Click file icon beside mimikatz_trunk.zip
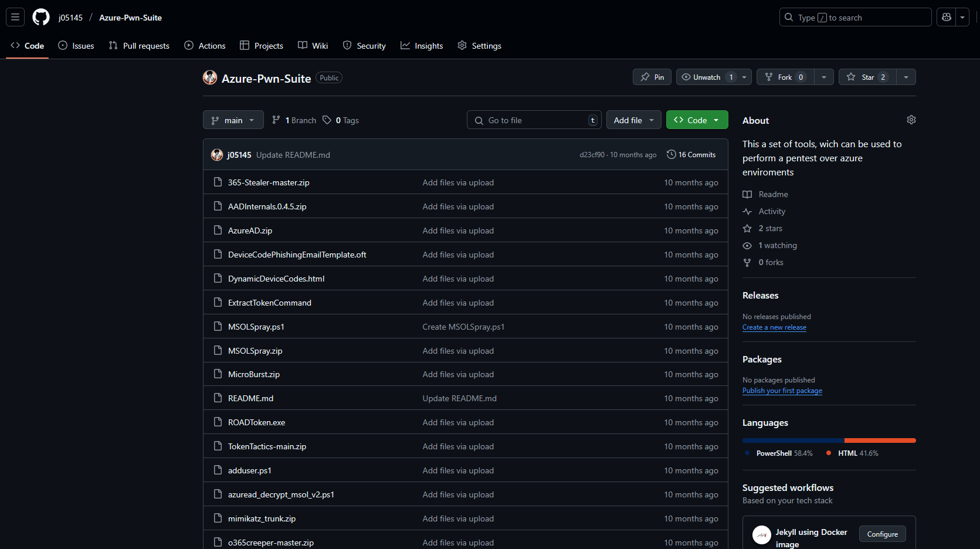Viewport: 980px width, 549px height. click(x=218, y=518)
